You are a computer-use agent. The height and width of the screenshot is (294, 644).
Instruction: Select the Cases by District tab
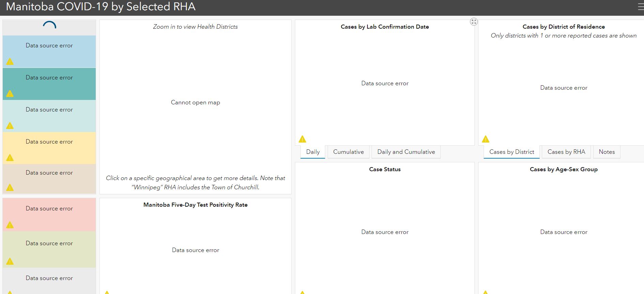click(x=512, y=152)
